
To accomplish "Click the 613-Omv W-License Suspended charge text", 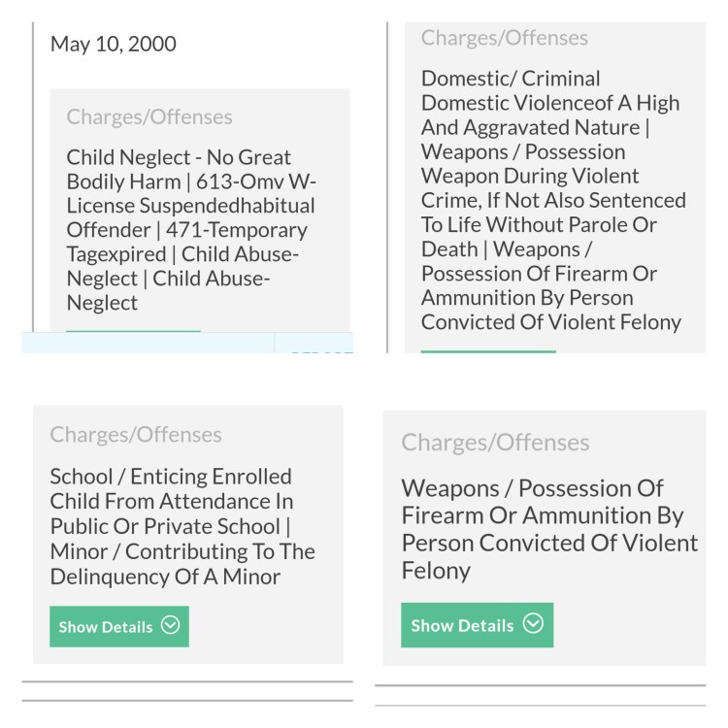I will point(233,194).
